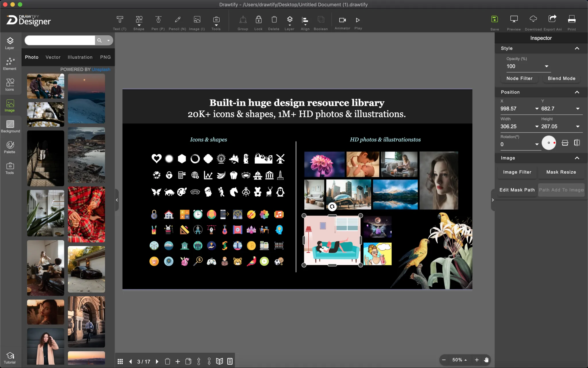Click slide navigation next arrow
588x368 pixels.
[157, 361]
